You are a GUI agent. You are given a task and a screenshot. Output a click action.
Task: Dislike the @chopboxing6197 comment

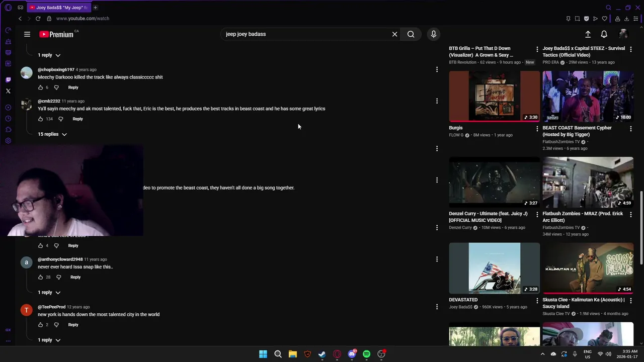(56, 87)
